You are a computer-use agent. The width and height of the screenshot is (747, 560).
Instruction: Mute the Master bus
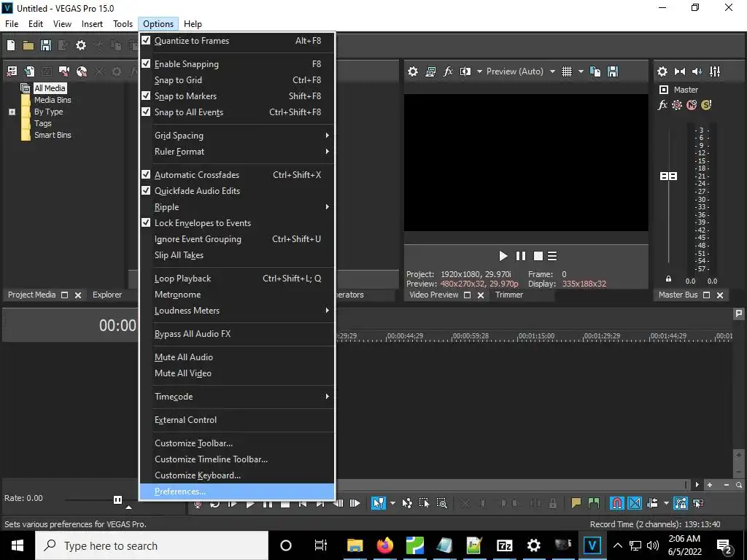692,105
